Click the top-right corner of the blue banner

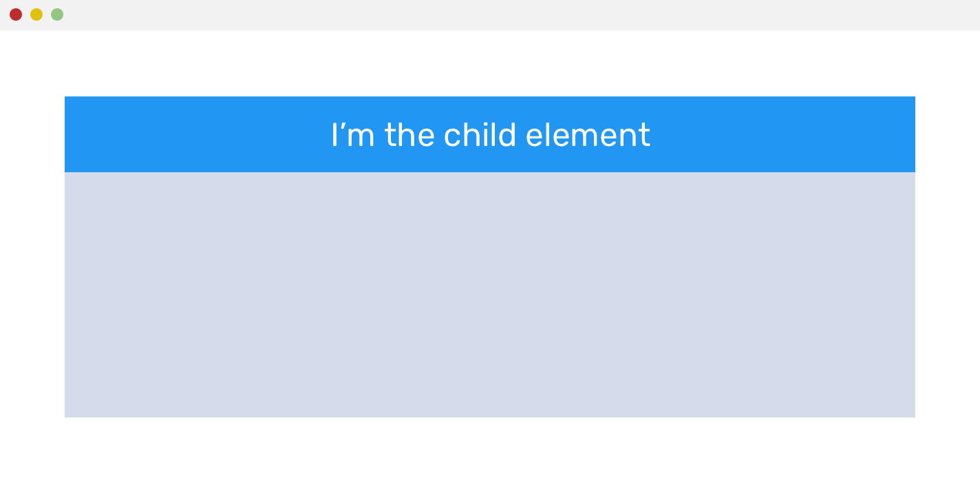(913, 99)
